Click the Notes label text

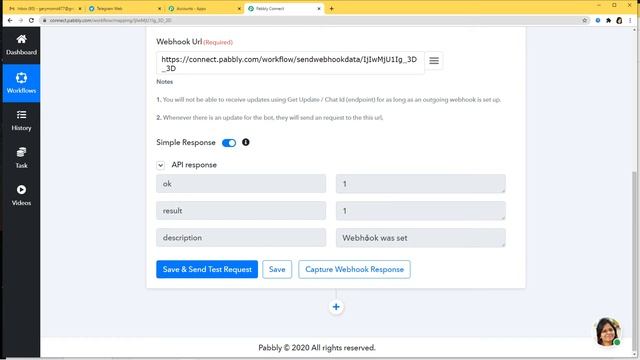tap(164, 82)
